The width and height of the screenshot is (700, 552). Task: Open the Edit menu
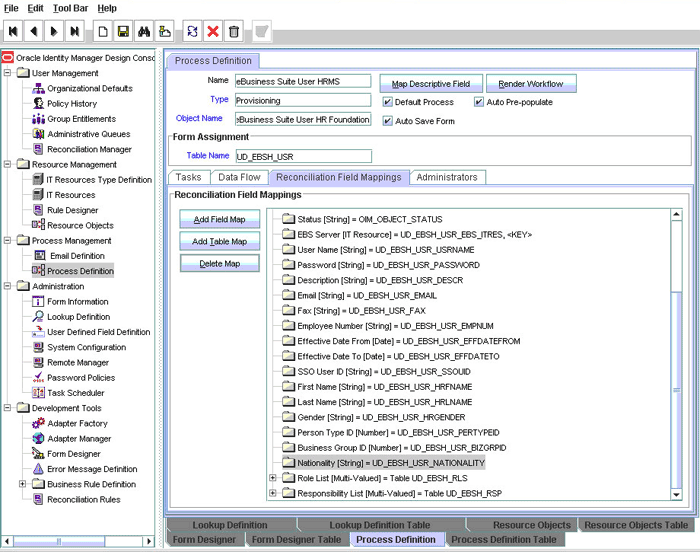35,8
